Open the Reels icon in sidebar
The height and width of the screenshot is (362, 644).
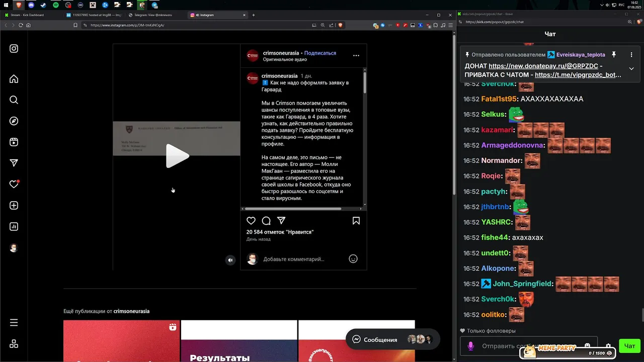point(14,142)
